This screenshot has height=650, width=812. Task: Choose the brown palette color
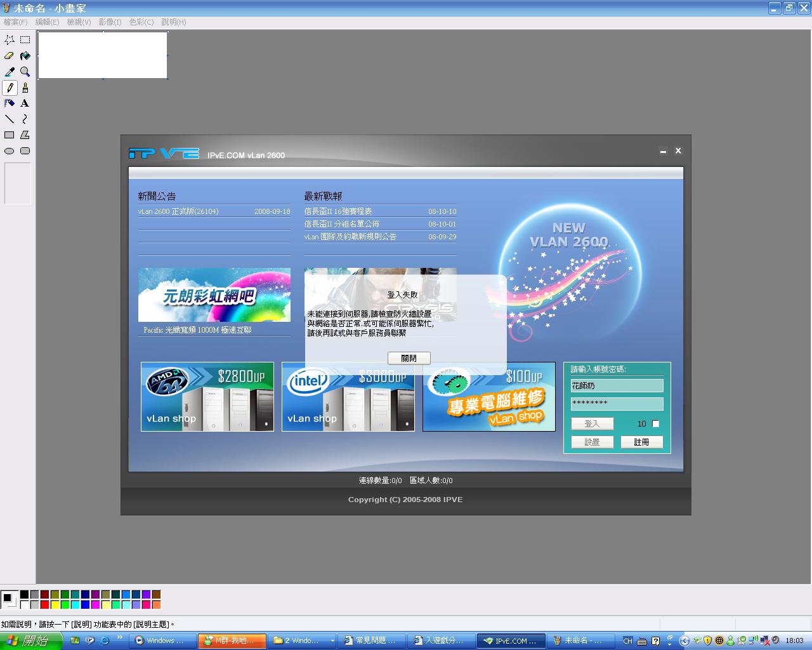(156, 595)
